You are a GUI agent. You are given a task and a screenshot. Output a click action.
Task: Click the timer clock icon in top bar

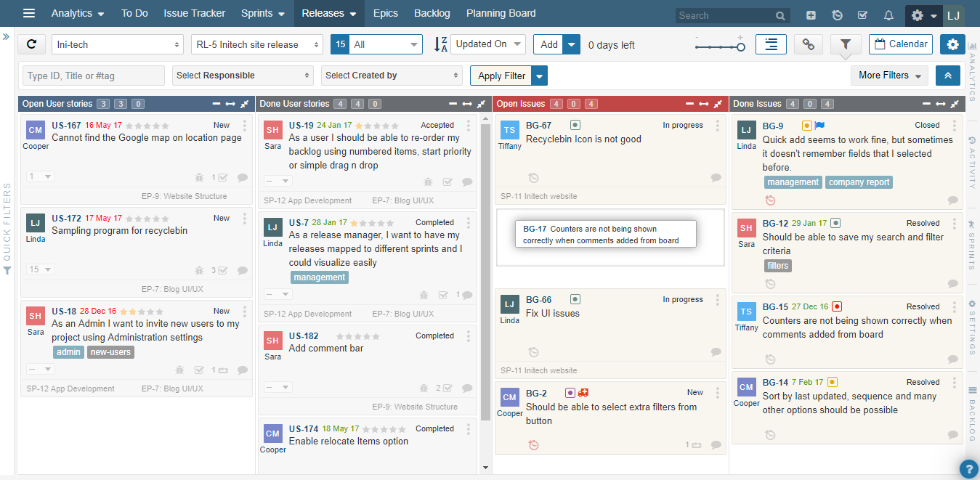[x=837, y=15]
